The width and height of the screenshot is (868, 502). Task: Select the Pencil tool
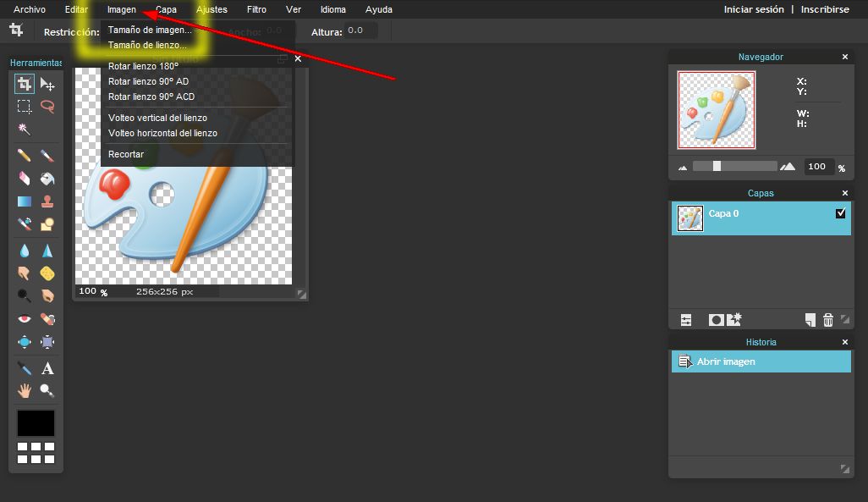click(24, 155)
